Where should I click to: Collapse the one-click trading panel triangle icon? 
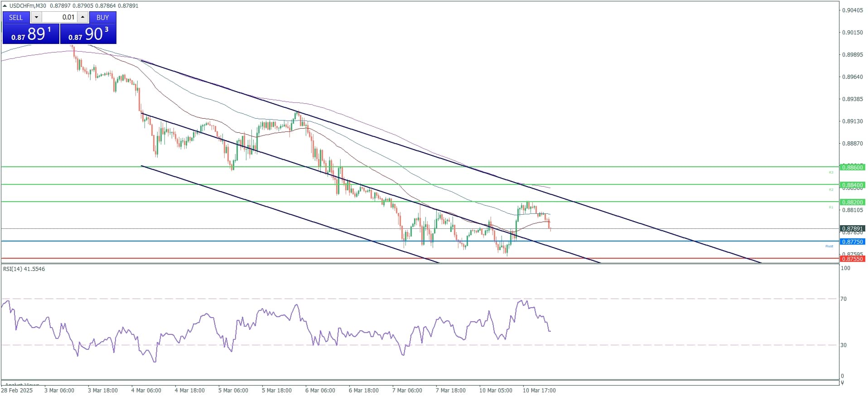(5, 5)
